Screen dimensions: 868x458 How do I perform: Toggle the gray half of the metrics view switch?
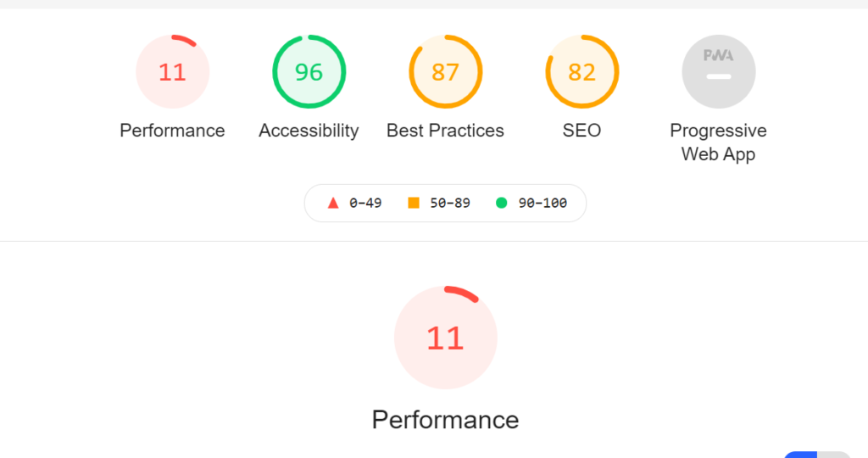click(x=834, y=455)
